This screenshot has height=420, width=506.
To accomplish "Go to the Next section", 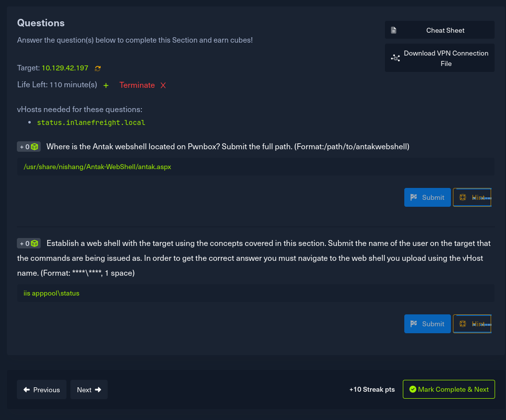I will (89, 390).
